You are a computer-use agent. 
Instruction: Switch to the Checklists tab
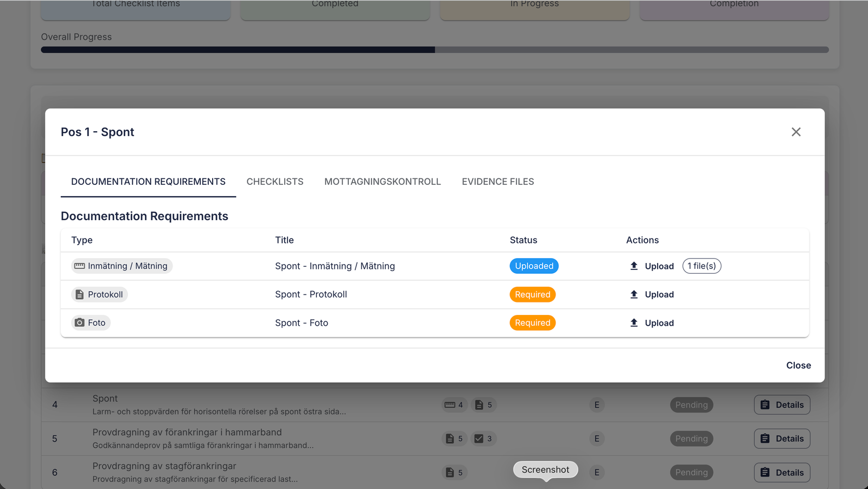(275, 182)
